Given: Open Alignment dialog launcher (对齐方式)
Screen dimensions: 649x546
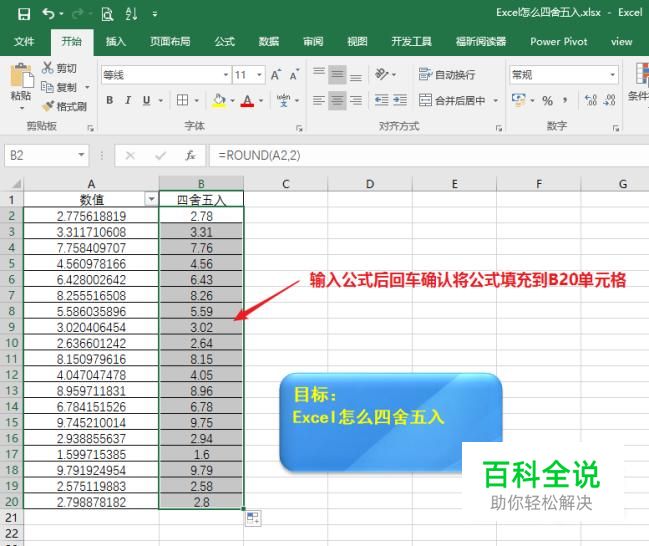Looking at the screenshot, I should coord(499,129).
